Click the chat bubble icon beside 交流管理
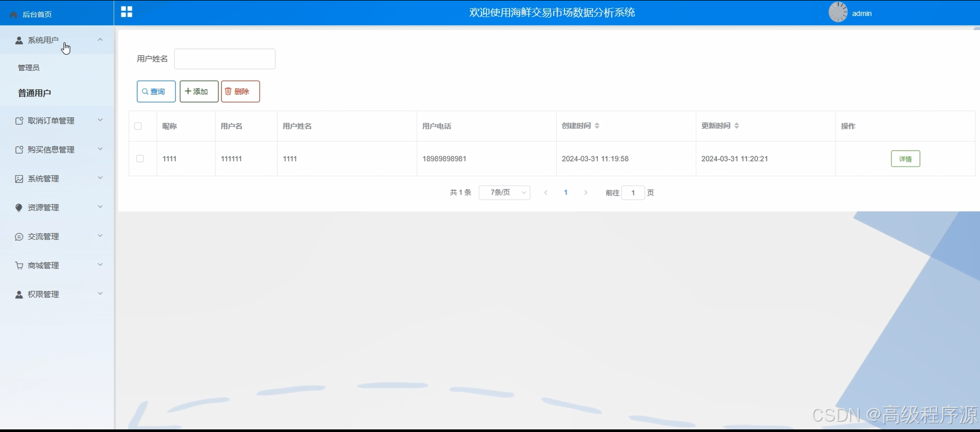 click(19, 237)
